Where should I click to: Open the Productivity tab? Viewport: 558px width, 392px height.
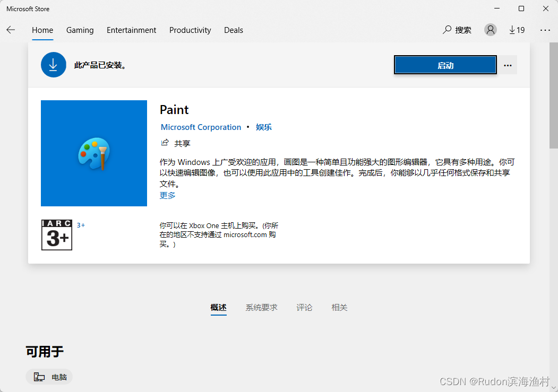pyautogui.click(x=190, y=30)
